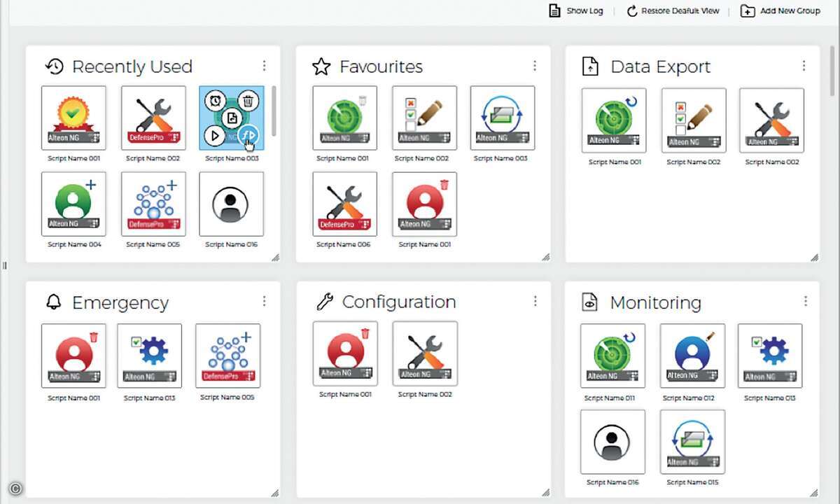Open gear Script Name 013 in Monitoring
Viewport: 840px width, 504px height.
(x=770, y=356)
